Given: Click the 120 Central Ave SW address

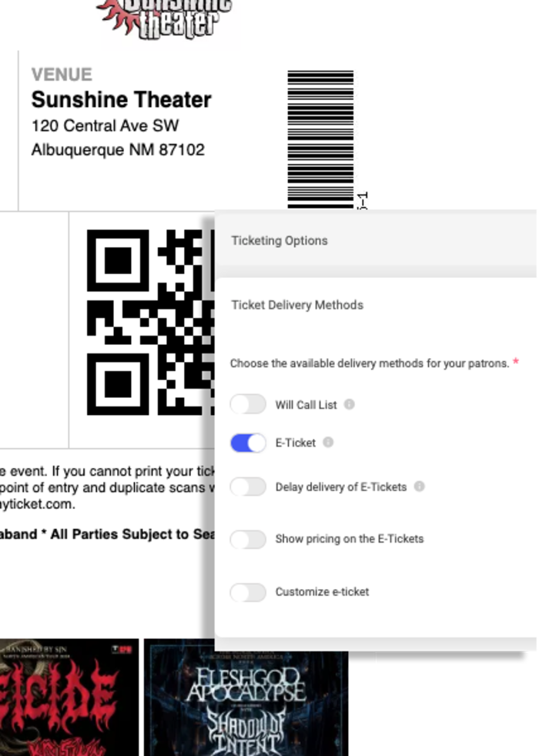Looking at the screenshot, I should click(105, 125).
